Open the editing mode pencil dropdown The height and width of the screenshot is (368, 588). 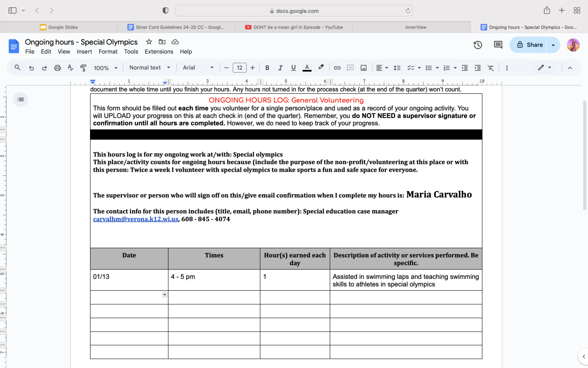click(544, 68)
